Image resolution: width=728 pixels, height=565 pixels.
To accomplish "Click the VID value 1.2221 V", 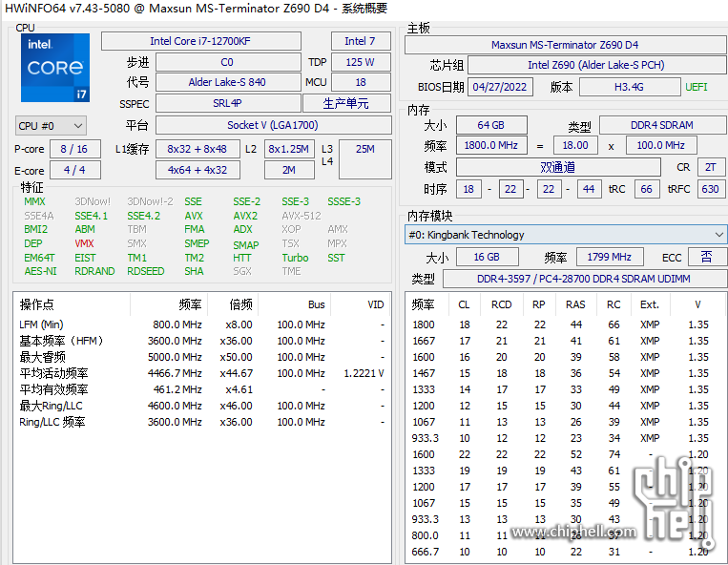I will tap(364, 373).
